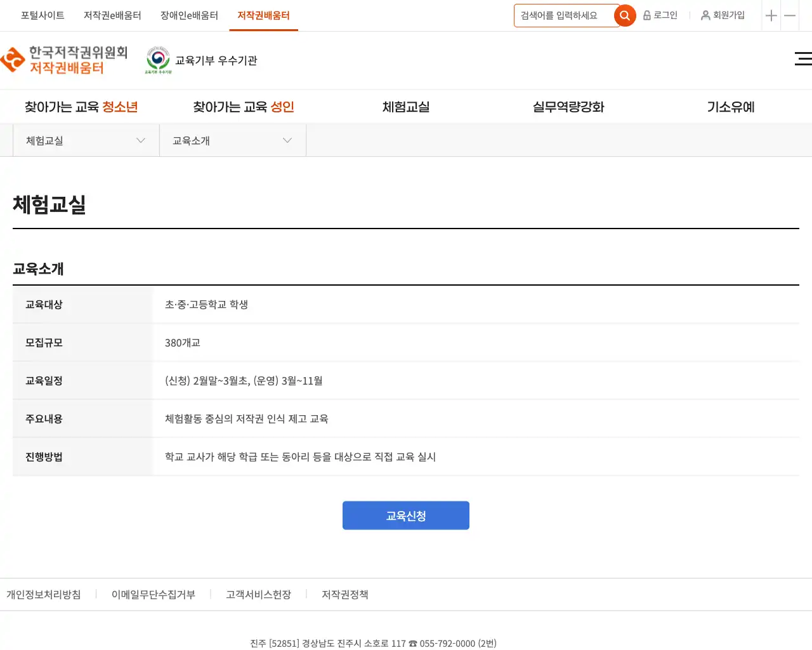Expand the 교육소개 breadcrumb dropdown
Screen dimensions: 812x650
[232, 140]
